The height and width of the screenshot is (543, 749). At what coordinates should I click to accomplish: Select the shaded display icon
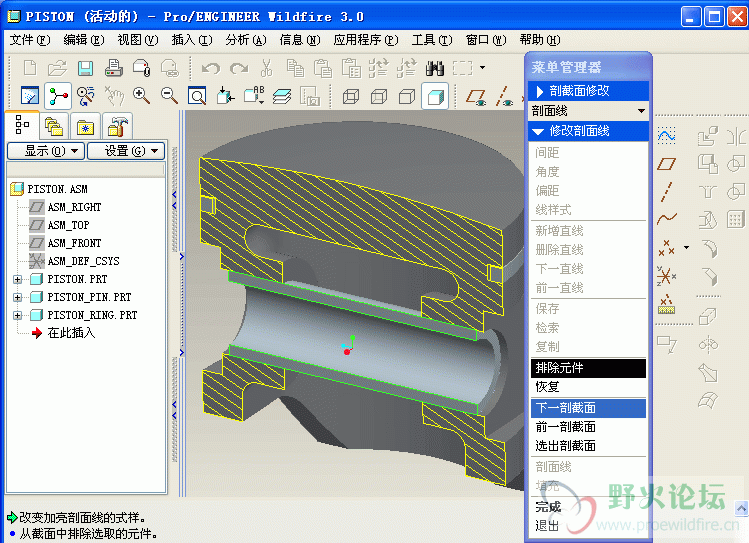[435, 96]
